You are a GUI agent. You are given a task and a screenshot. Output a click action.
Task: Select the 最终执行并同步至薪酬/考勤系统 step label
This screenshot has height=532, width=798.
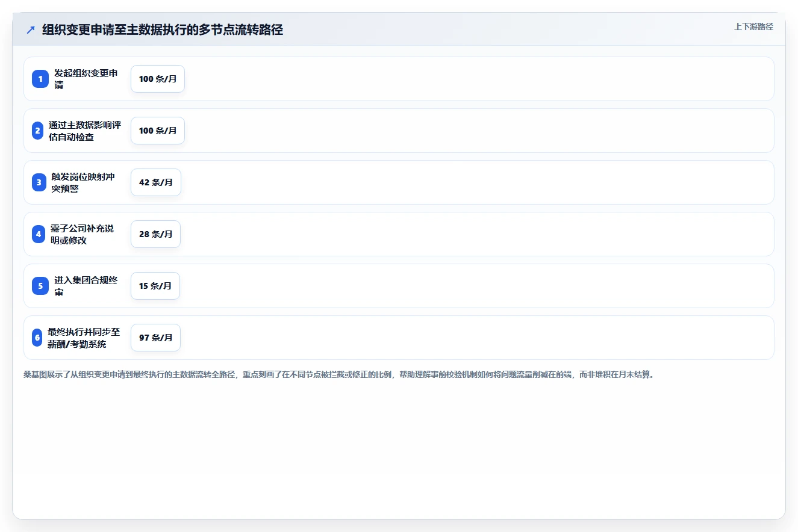click(x=84, y=338)
